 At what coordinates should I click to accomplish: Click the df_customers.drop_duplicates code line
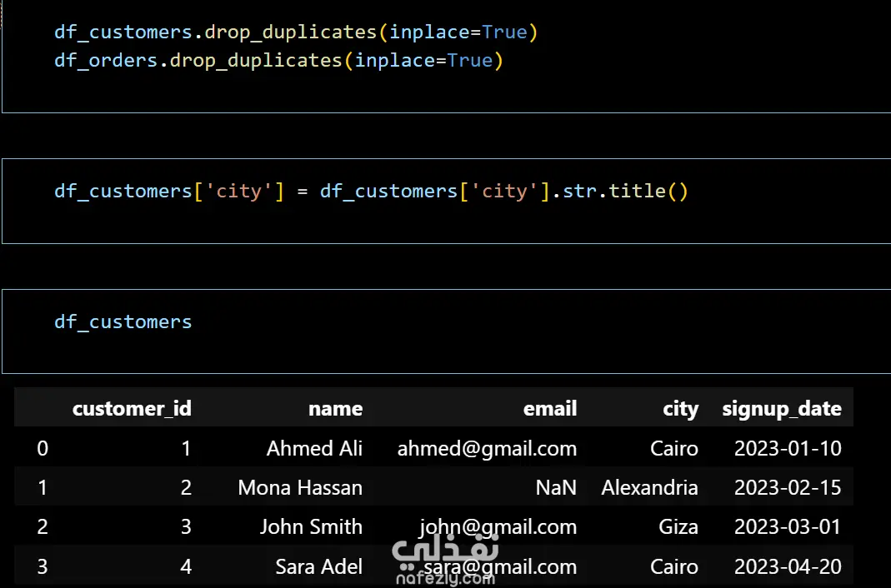pos(296,32)
